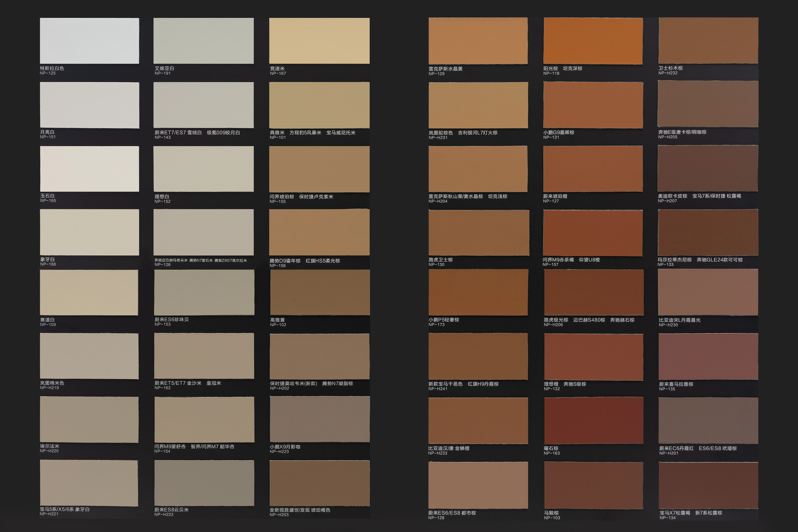Pick the NP-H204 swatch
Screen dimensions: 798x532
pyautogui.click(x=478, y=169)
